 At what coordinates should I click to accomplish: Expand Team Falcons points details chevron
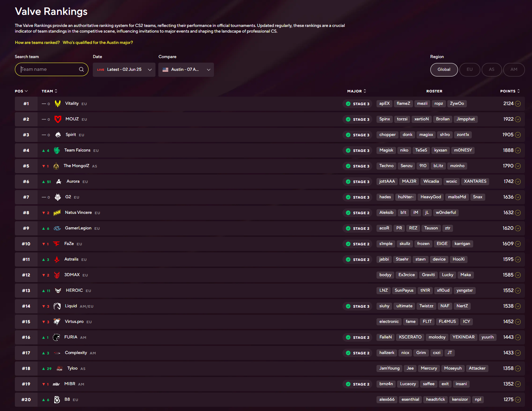518,150
